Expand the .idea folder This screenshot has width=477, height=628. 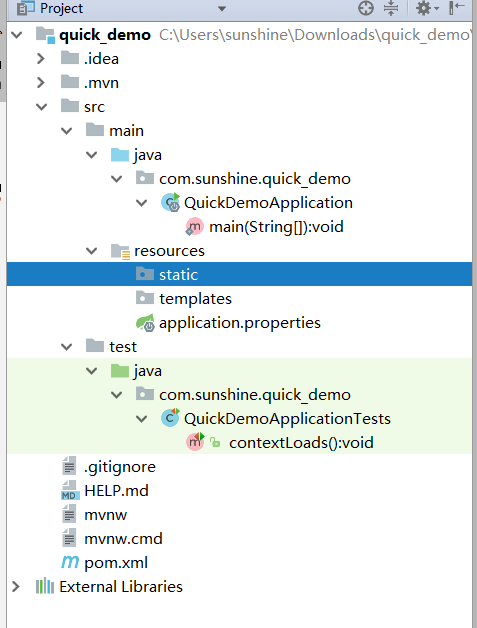(40, 59)
